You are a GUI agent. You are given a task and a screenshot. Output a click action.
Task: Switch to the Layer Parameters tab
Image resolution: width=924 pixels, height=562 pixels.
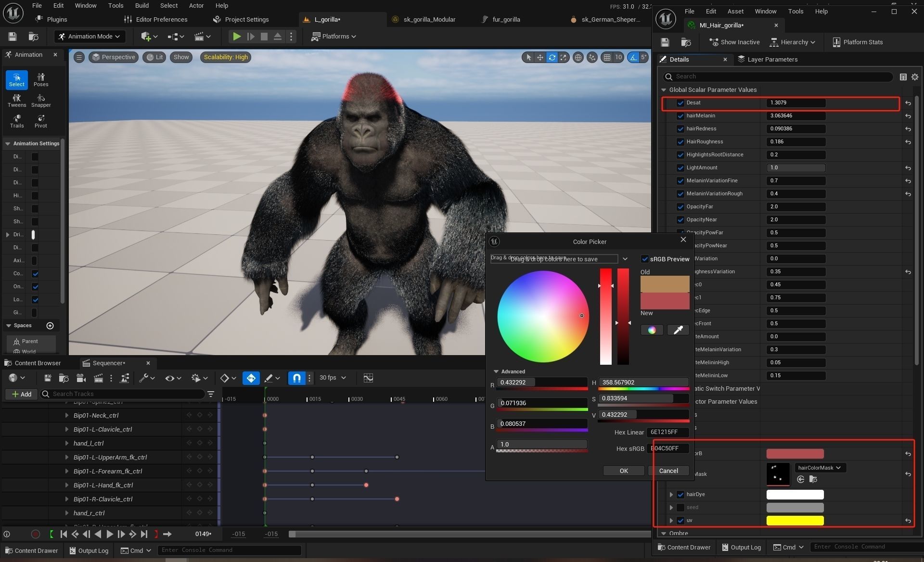(767, 60)
